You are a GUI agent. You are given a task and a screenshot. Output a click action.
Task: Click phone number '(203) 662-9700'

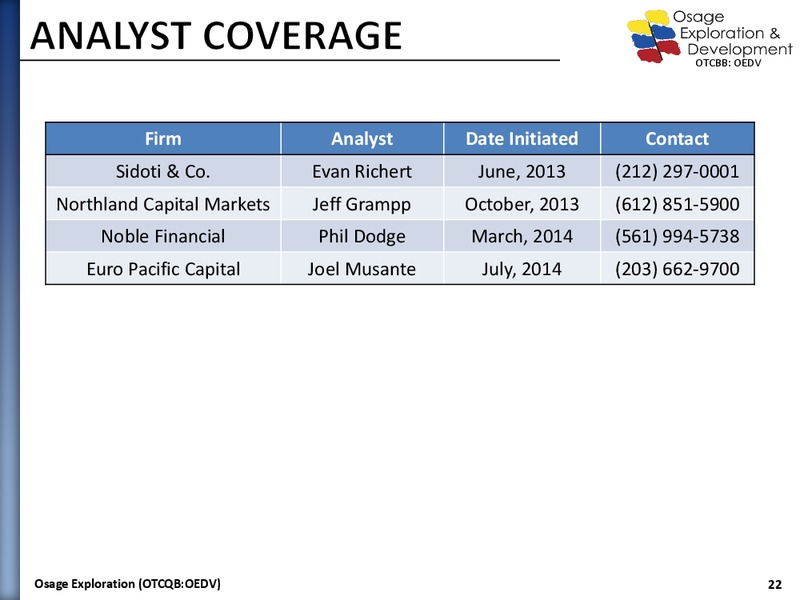677,269
